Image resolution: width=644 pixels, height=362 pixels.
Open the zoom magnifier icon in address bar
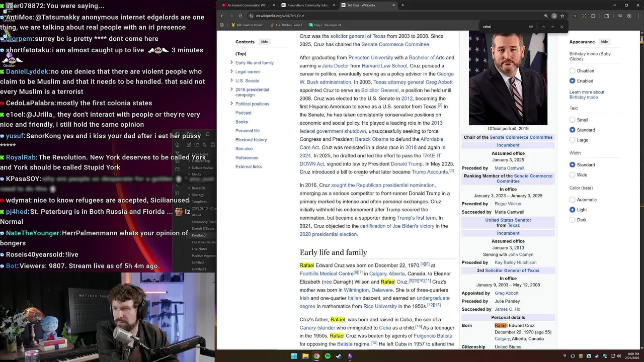tap(546, 16)
